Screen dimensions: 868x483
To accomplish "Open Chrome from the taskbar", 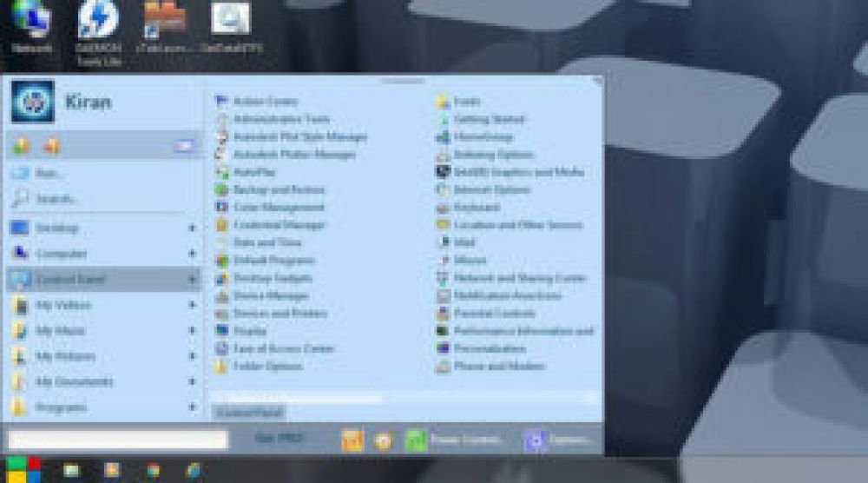I will (x=154, y=470).
